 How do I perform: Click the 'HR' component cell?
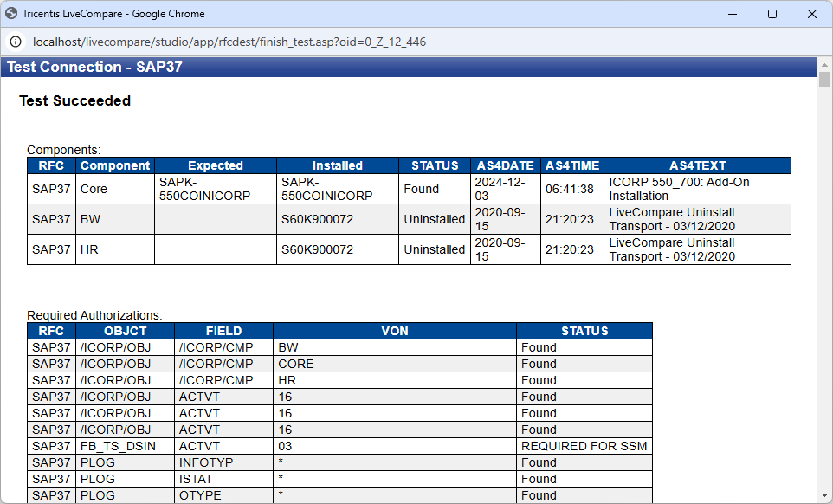(x=115, y=249)
